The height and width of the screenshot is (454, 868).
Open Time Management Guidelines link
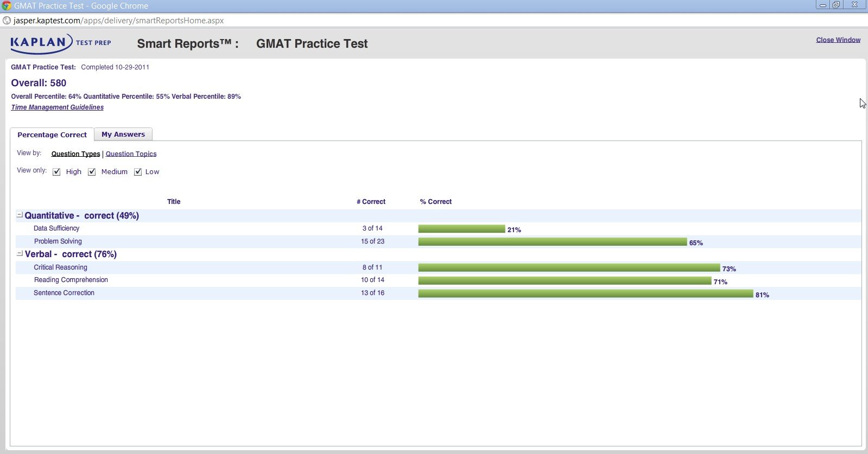pos(57,107)
